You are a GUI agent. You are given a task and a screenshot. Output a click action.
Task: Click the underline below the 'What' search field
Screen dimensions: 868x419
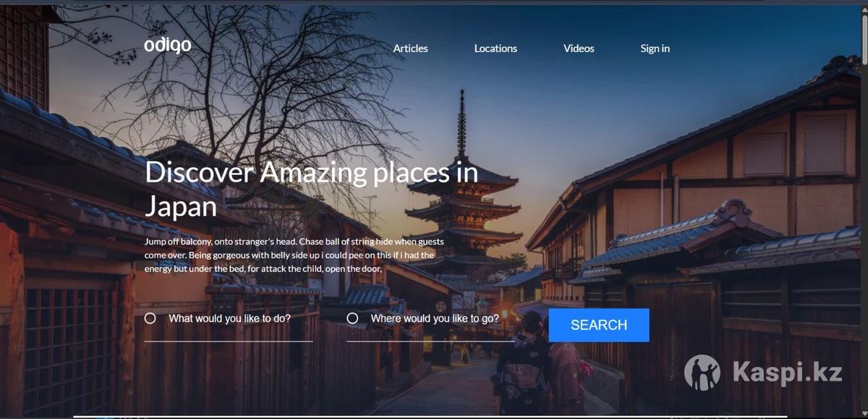229,341
